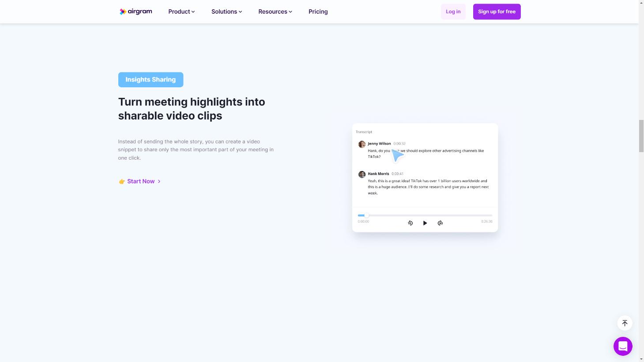Click the Transcript panel label
The width and height of the screenshot is (644, 362).
(x=364, y=132)
